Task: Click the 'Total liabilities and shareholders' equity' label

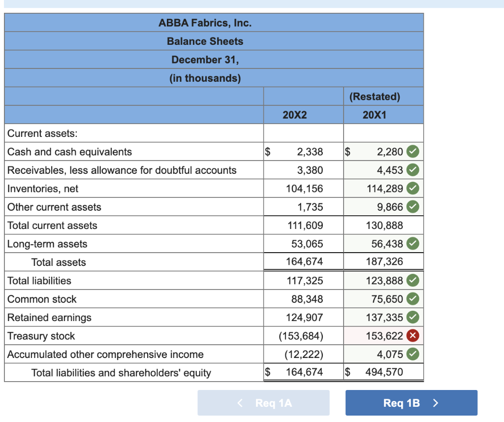Action: (x=121, y=372)
